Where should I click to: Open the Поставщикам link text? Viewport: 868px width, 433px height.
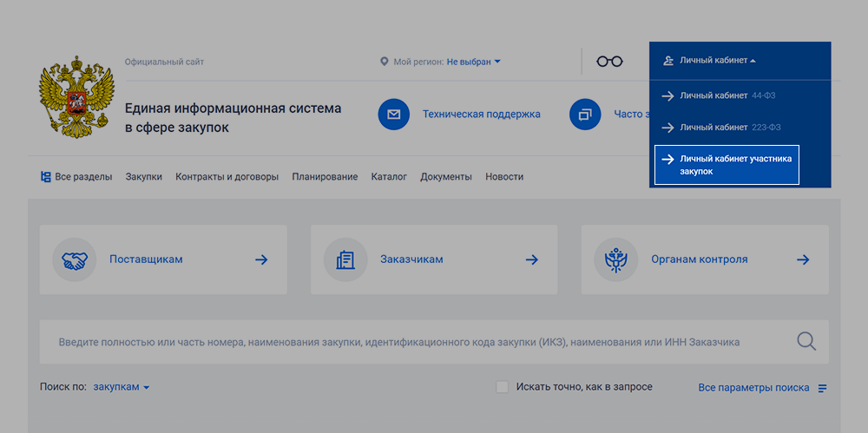pyautogui.click(x=146, y=259)
